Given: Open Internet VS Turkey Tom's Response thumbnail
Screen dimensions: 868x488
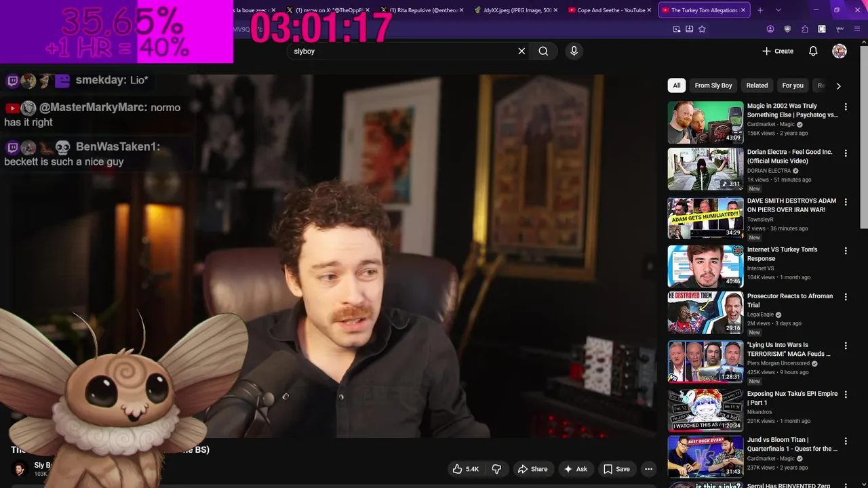Looking at the screenshot, I should pyautogui.click(x=705, y=266).
